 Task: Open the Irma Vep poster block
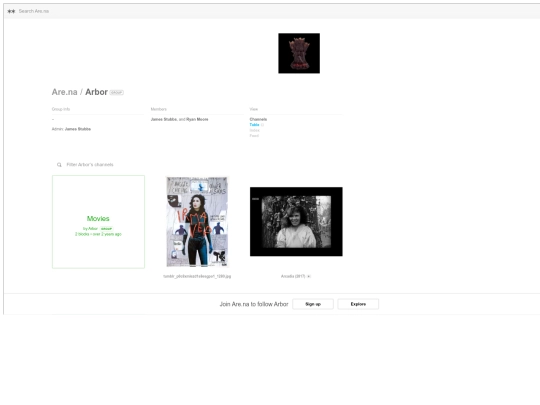click(197, 222)
